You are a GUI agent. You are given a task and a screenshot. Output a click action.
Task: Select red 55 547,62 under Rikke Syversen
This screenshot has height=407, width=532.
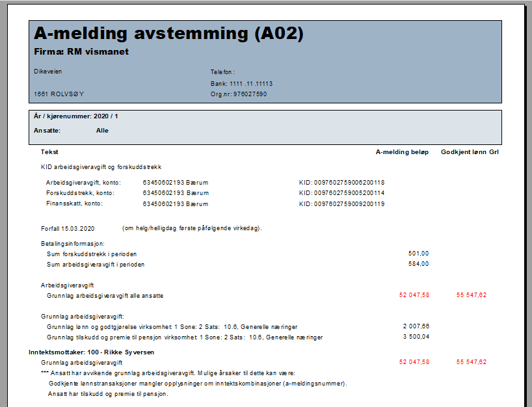(x=472, y=362)
